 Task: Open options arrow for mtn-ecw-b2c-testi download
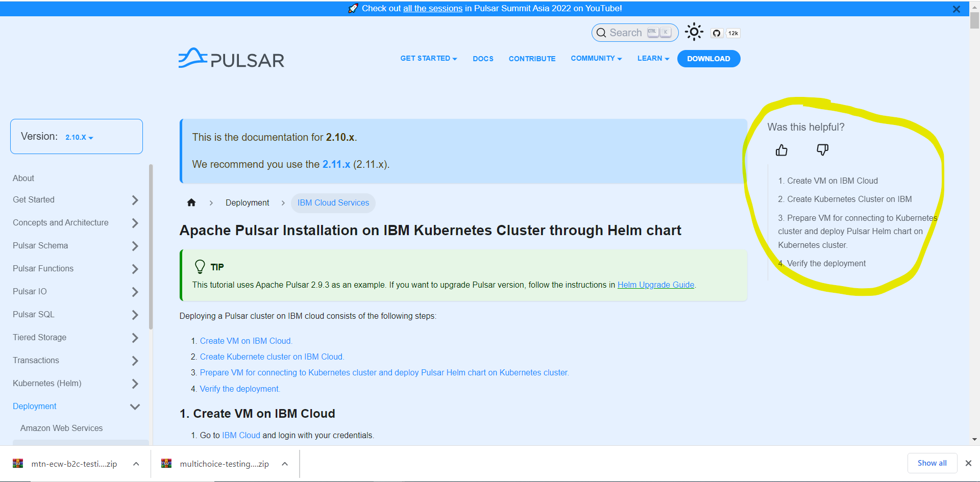pyautogui.click(x=136, y=464)
